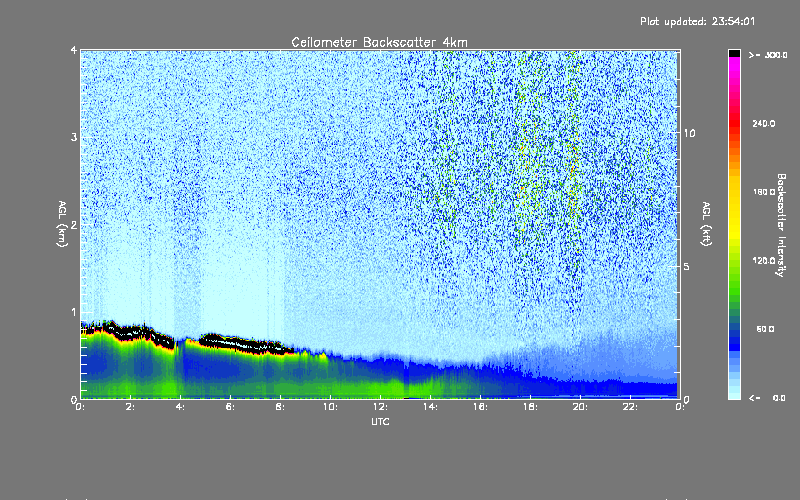Click the '180.0' colorbar label
800x500 pixels.
click(x=764, y=192)
